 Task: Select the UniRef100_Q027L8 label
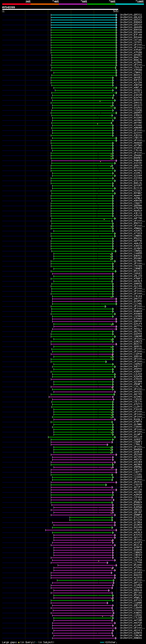131,93
